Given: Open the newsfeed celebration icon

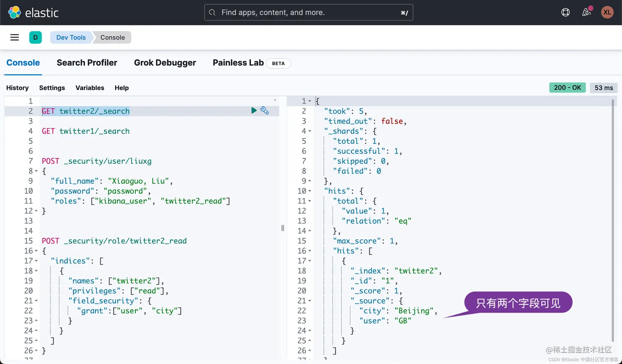Looking at the screenshot, I should pyautogui.click(x=587, y=12).
